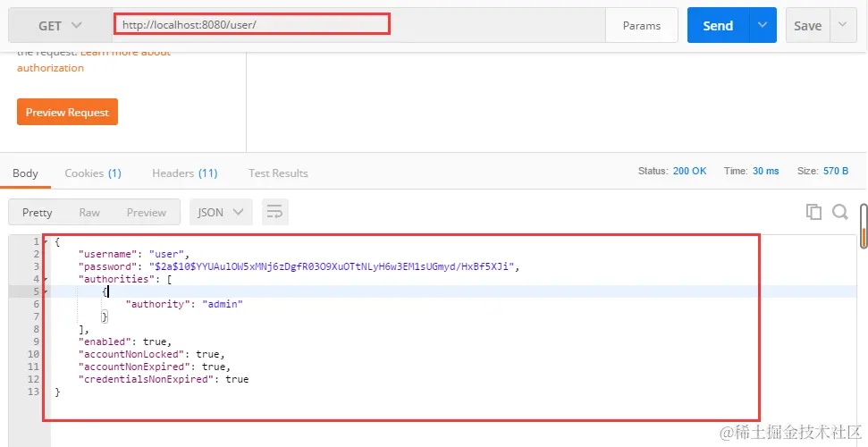Switch to the Body response tab
Screen dimensions: 868x447
pos(25,173)
